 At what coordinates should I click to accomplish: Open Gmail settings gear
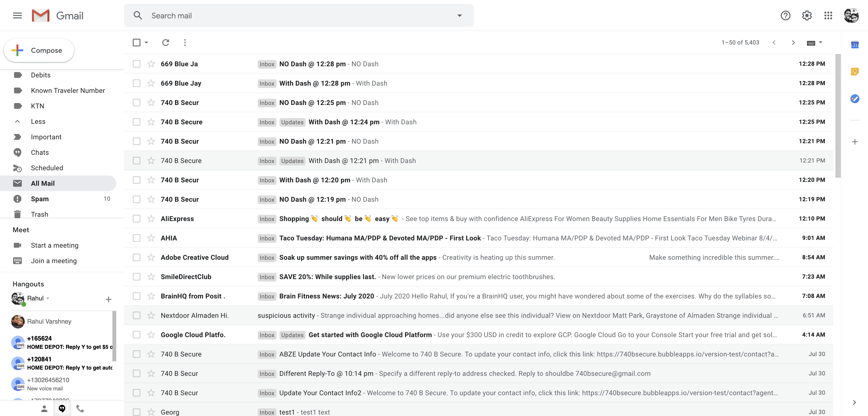point(807,15)
